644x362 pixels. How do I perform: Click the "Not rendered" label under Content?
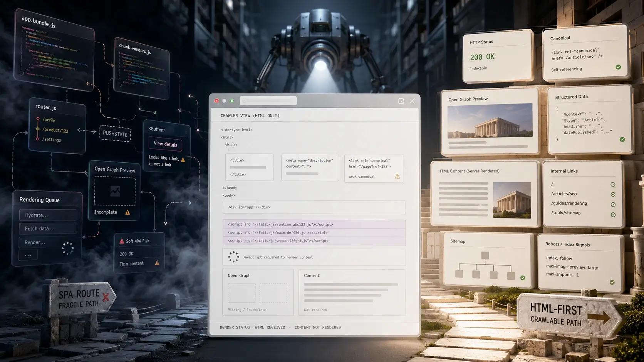tap(315, 310)
